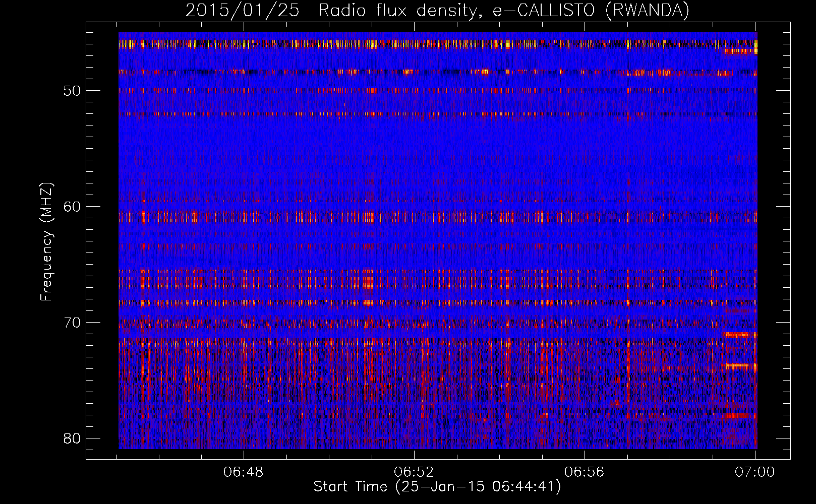Select the 06:52 time tick label
The image size is (816, 504).
pyautogui.click(x=414, y=472)
